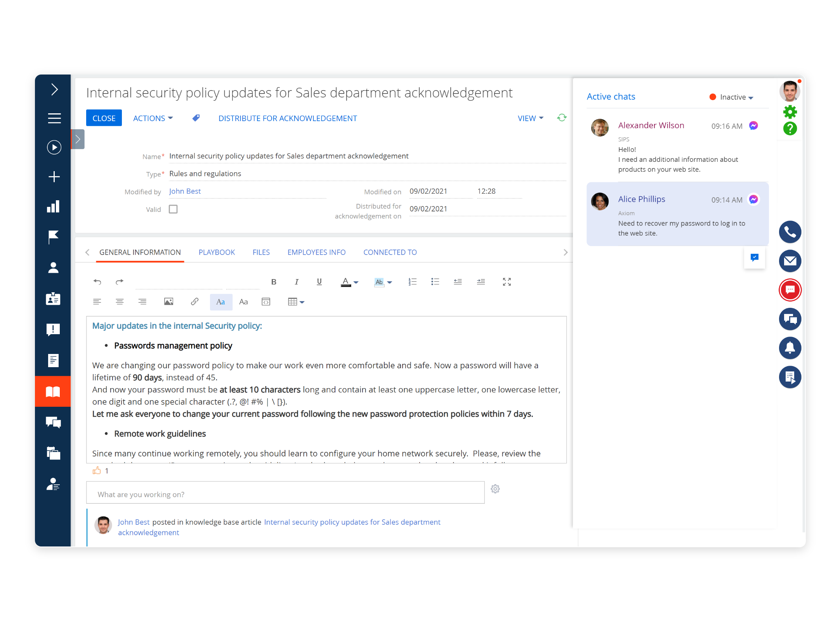The width and height of the screenshot is (840, 621).
Task: Click the refresh icon beside View
Action: [x=562, y=118]
